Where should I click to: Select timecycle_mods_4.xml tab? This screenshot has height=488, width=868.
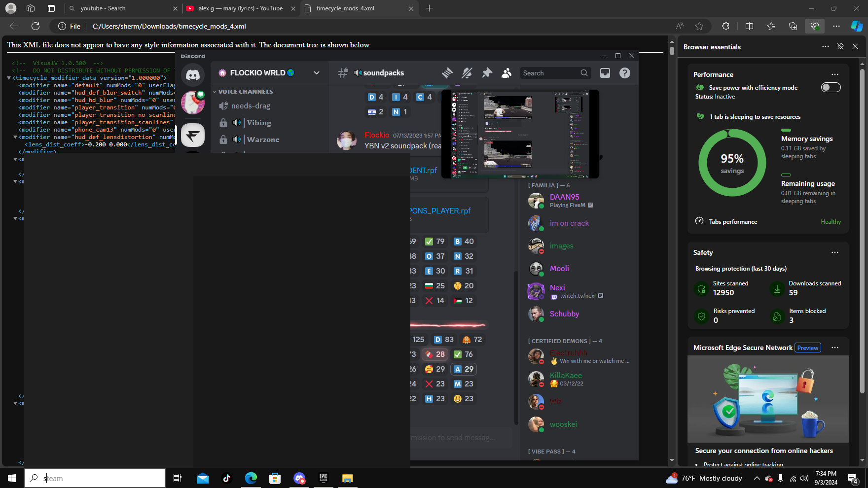click(359, 8)
